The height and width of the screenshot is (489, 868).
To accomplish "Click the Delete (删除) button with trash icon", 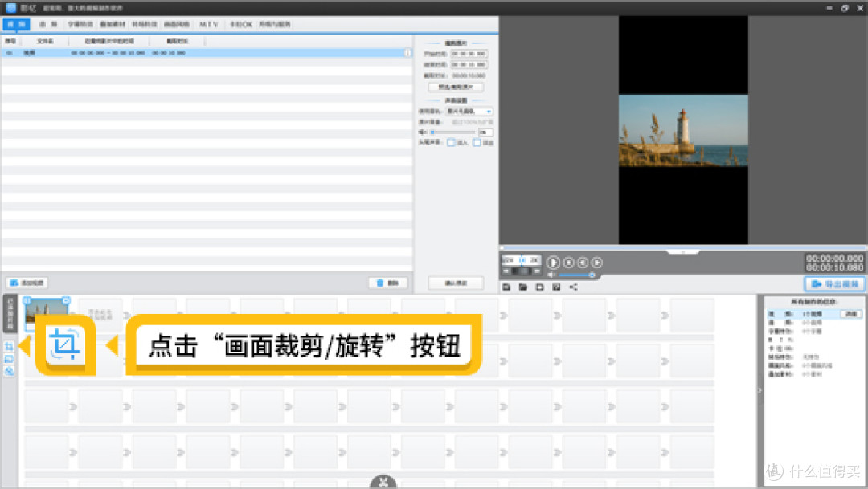I will pyautogui.click(x=388, y=283).
